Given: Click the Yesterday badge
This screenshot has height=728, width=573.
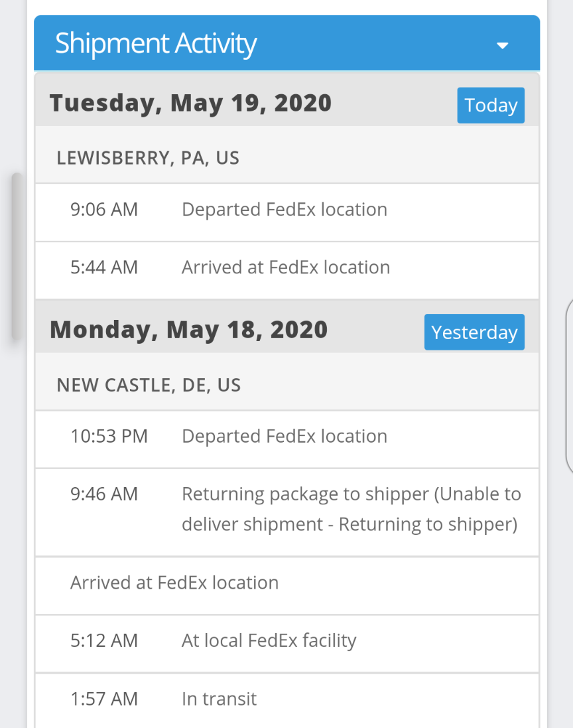Looking at the screenshot, I should point(474,332).
